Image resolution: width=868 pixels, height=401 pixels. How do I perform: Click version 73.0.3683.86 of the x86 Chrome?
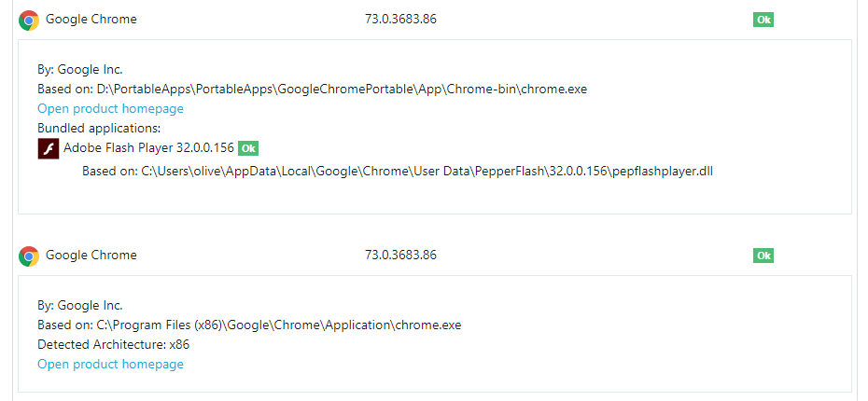[400, 255]
